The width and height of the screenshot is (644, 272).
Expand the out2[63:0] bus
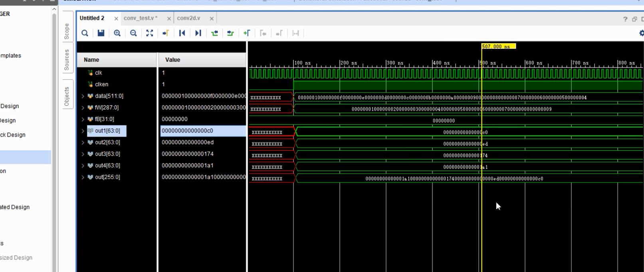pyautogui.click(x=83, y=143)
